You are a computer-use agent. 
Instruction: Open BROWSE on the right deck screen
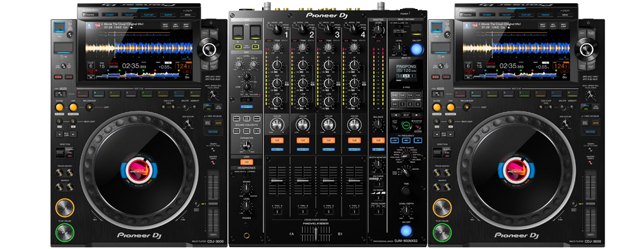click(x=487, y=15)
